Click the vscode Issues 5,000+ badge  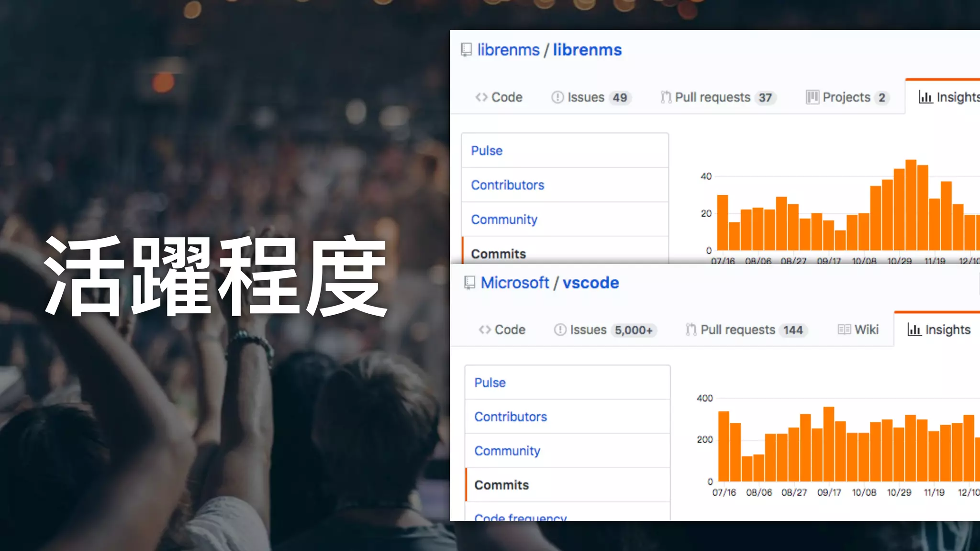pos(634,330)
